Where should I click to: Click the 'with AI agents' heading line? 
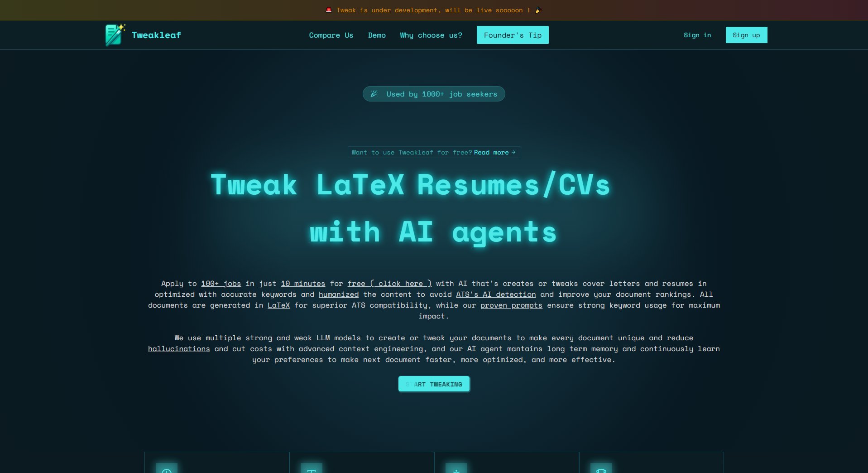point(433,232)
